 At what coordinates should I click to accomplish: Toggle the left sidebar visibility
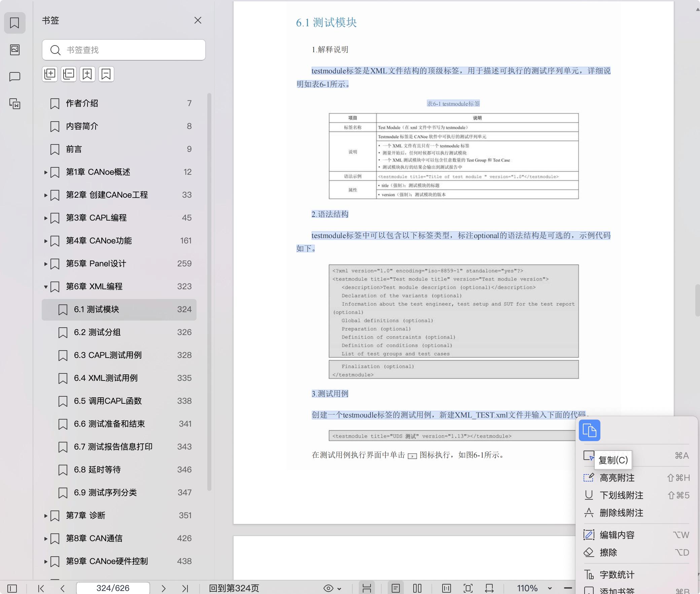(12, 588)
